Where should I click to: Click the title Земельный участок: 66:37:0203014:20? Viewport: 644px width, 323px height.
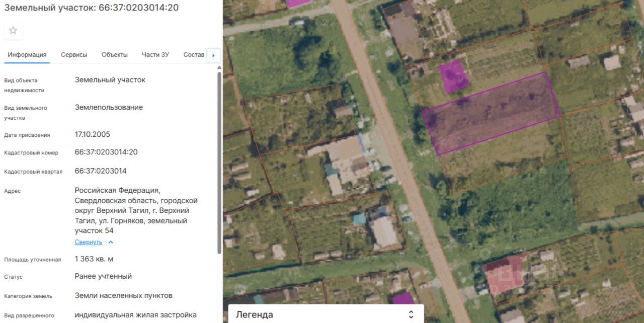[91, 8]
